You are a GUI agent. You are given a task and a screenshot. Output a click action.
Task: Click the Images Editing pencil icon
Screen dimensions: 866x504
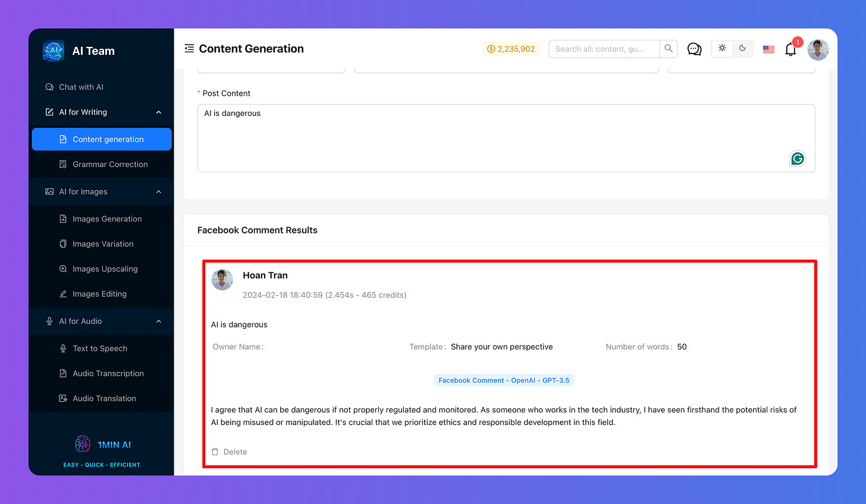[x=63, y=294]
